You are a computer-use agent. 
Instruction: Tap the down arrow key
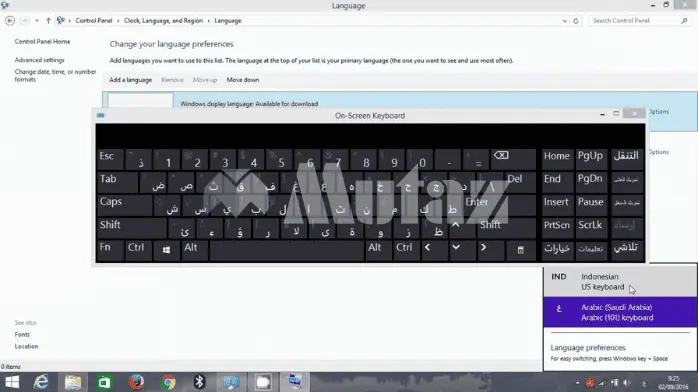click(x=462, y=251)
